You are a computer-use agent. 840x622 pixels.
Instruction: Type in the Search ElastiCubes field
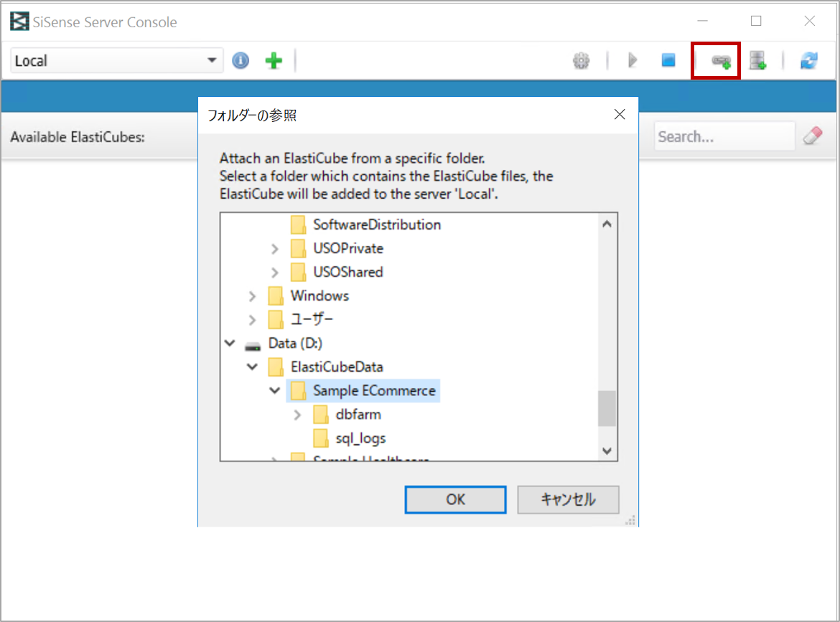click(724, 136)
